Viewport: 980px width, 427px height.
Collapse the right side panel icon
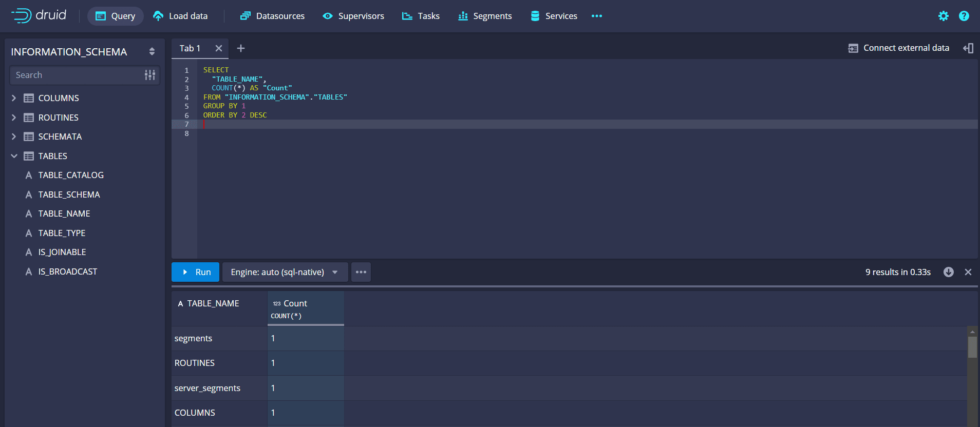click(x=968, y=48)
